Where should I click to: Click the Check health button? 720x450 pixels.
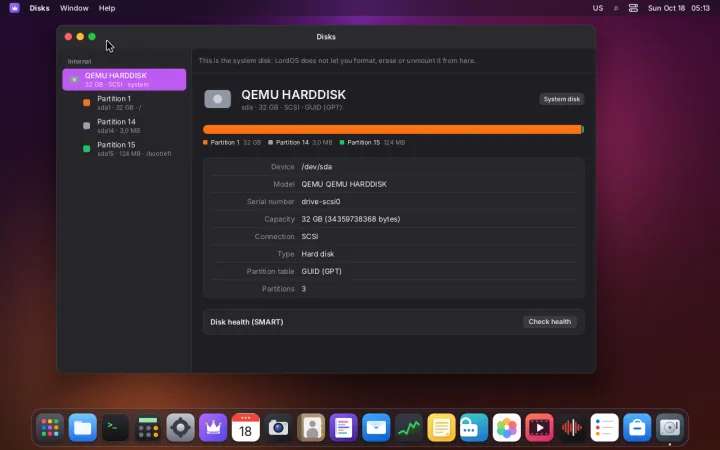[x=550, y=321]
